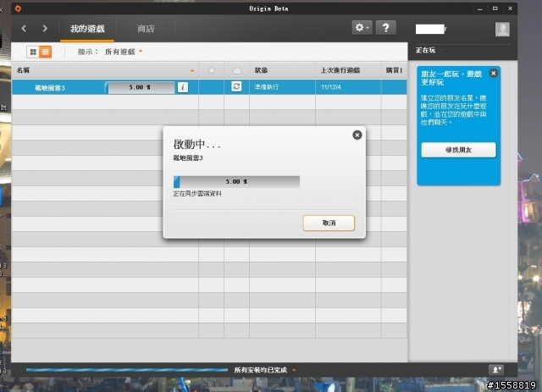Minimize the Origin Beta window
This screenshot has height=392, width=542.
pos(480,8)
